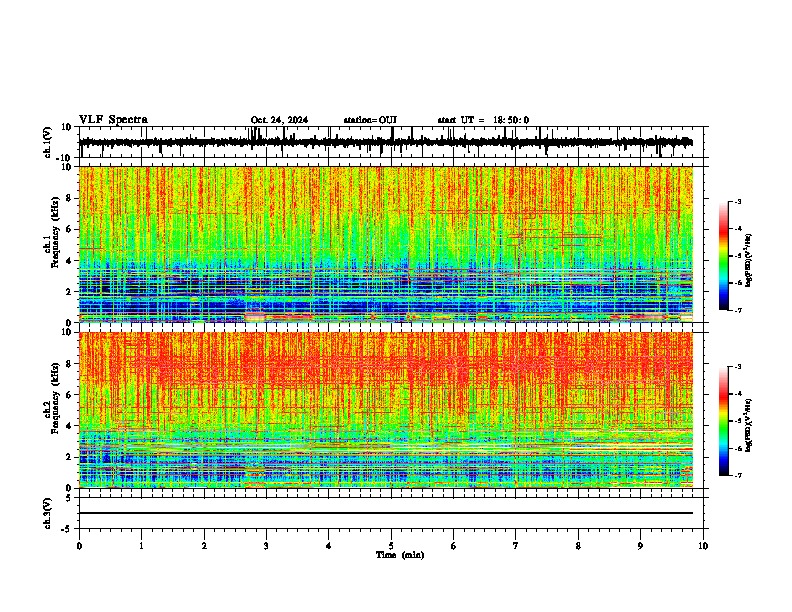
Task: Click the "station=OUI" header text
Action: coord(370,120)
